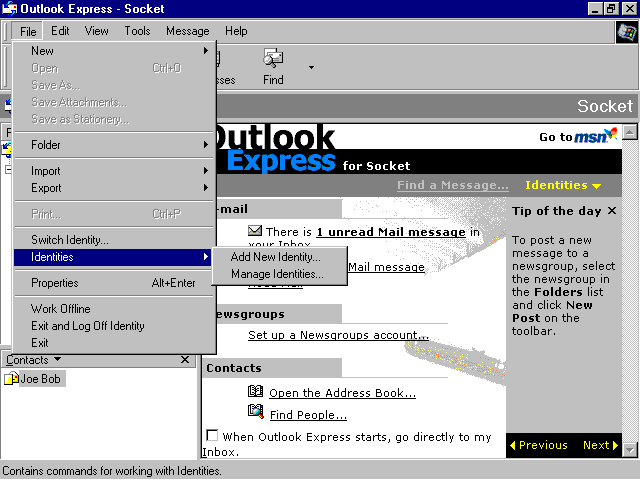Viewport: 640px width, 480px height.
Task: Select the Identities menu entry
Action: click(x=113, y=257)
